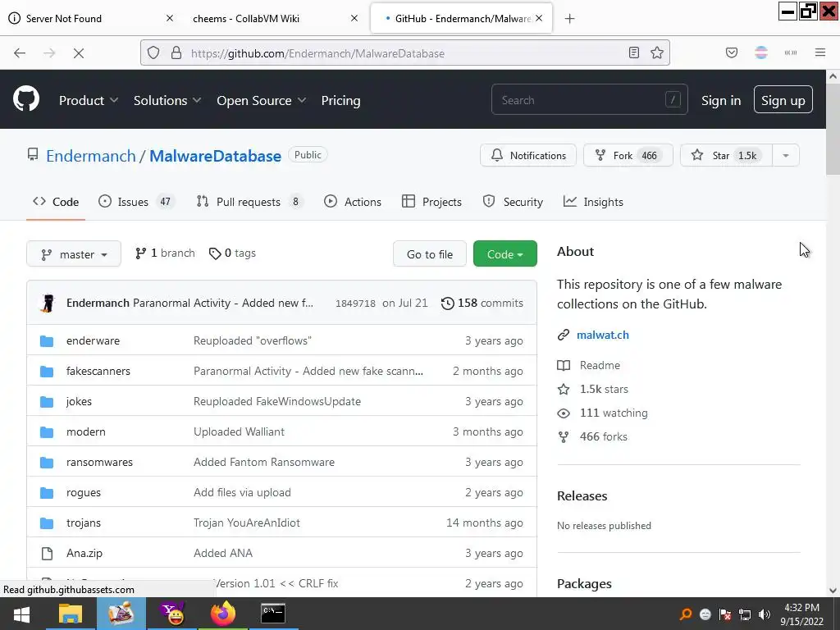Viewport: 840px width, 630px height.
Task: Fork the repository with Fork button
Action: coord(628,155)
